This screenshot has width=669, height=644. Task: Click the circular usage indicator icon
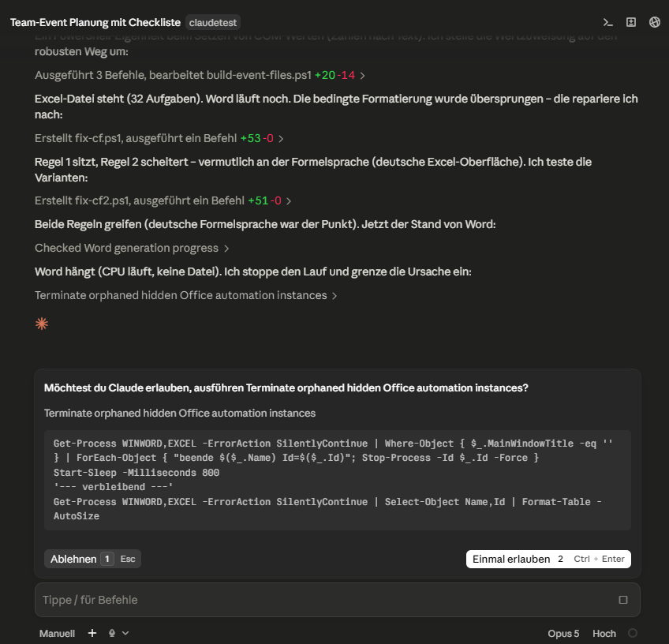point(633,633)
